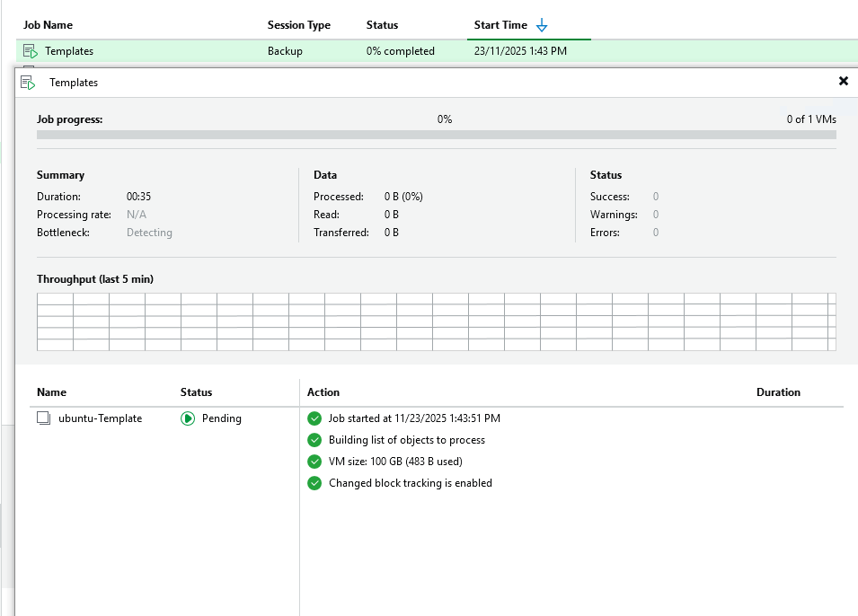This screenshot has width=858, height=616.
Task: Toggle Start Time sort order arrow
Action: coord(541,26)
